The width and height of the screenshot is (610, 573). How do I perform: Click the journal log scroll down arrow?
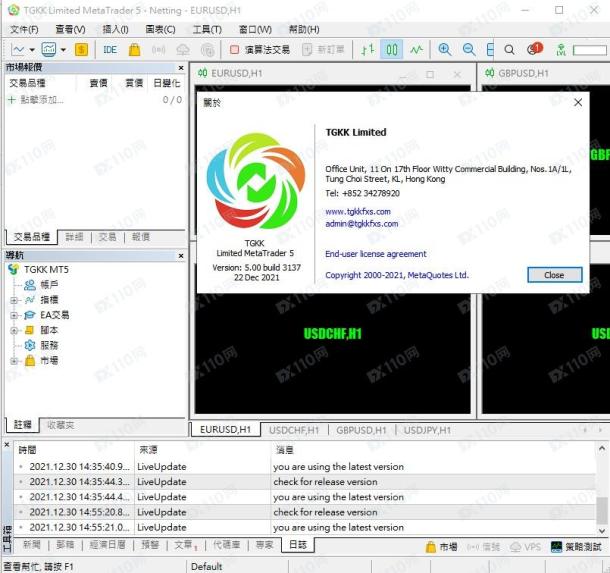[601, 531]
